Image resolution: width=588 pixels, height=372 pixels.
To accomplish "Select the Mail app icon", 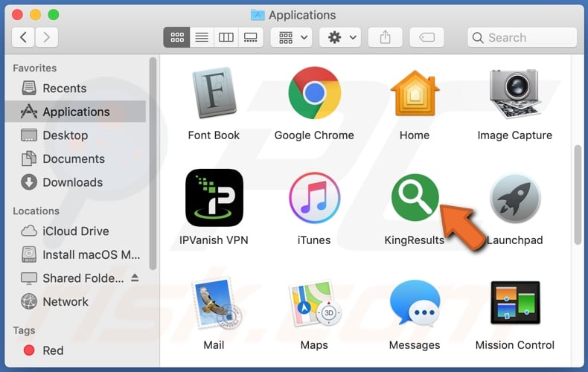I will coord(215,303).
